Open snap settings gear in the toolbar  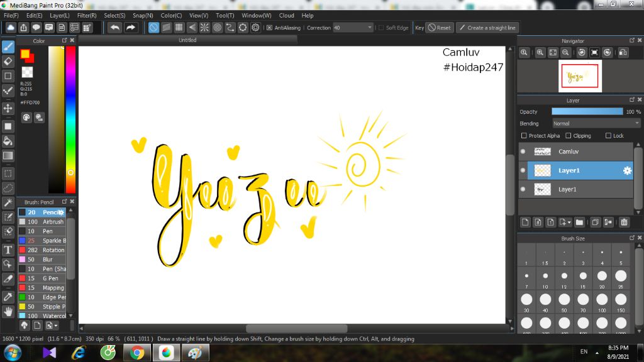click(255, 28)
